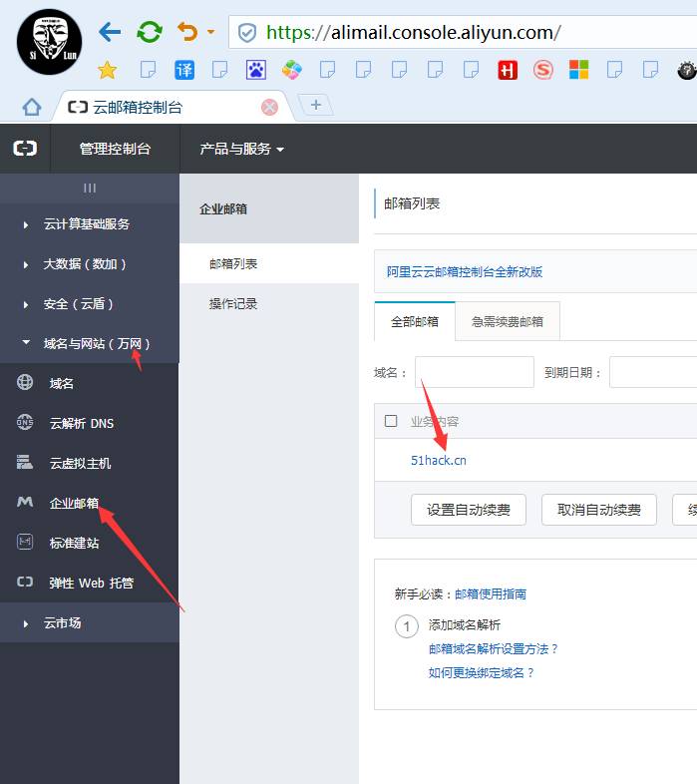Click the M icon next to 企业邮箱
The width and height of the screenshot is (697, 784).
pos(25,502)
